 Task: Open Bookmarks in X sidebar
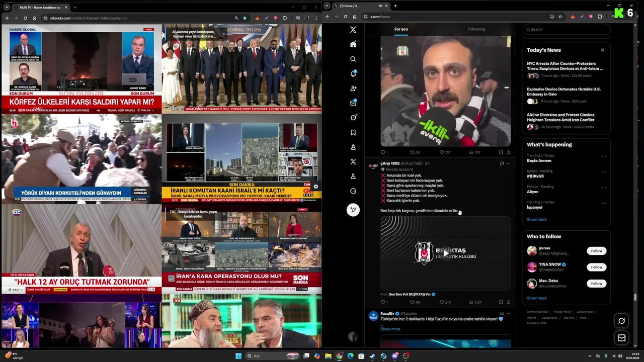click(x=353, y=132)
